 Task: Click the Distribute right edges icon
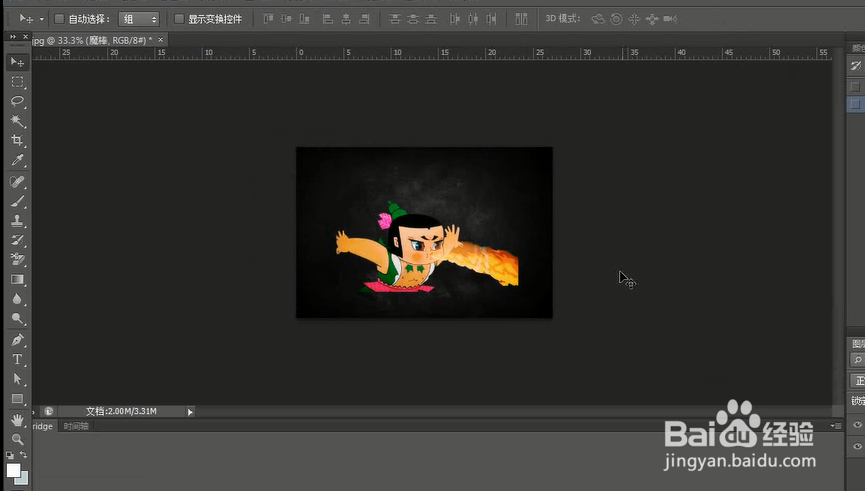[x=491, y=19]
